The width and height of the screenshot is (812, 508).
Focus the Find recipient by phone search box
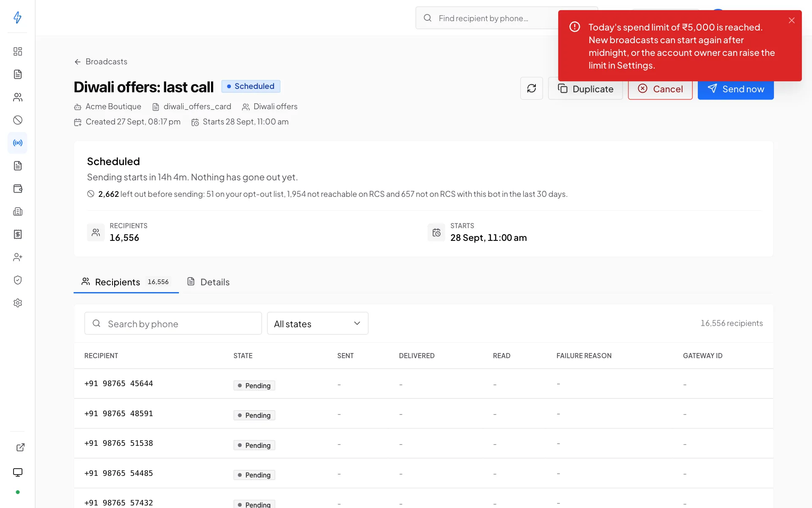click(486, 18)
